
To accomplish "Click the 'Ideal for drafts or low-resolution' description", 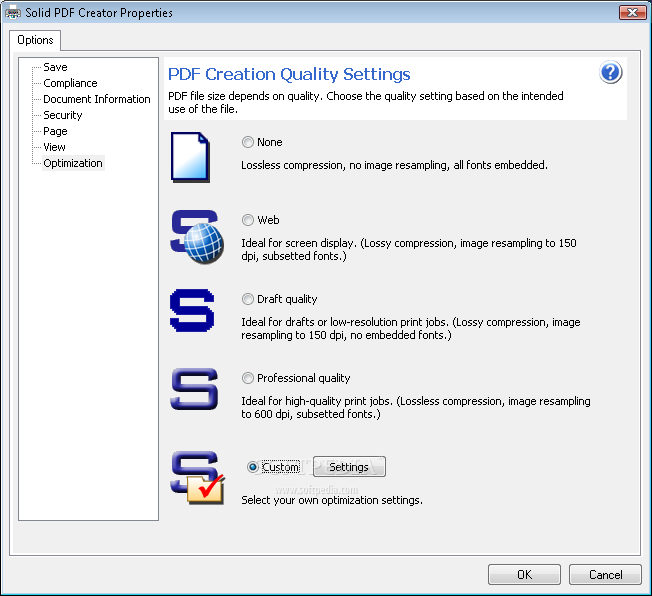I will pos(411,328).
